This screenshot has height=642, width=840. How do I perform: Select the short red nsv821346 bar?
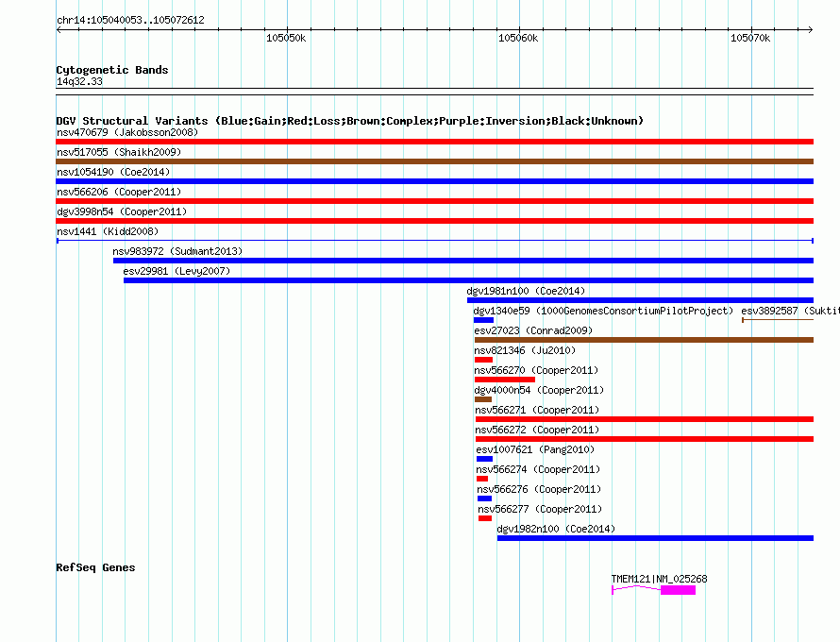pos(484,360)
